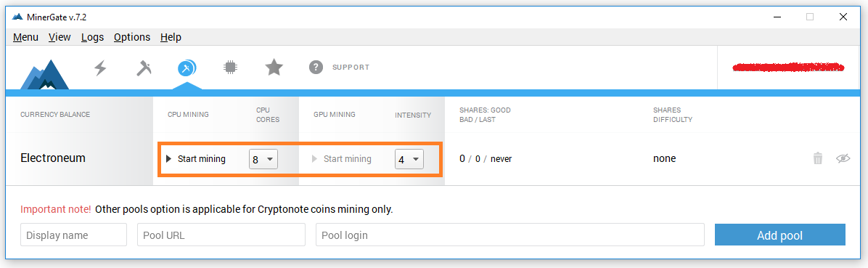This screenshot has height=268, width=868.
Task: Open the GPU intensity dropdown showing 4
Action: pyautogui.click(x=409, y=160)
